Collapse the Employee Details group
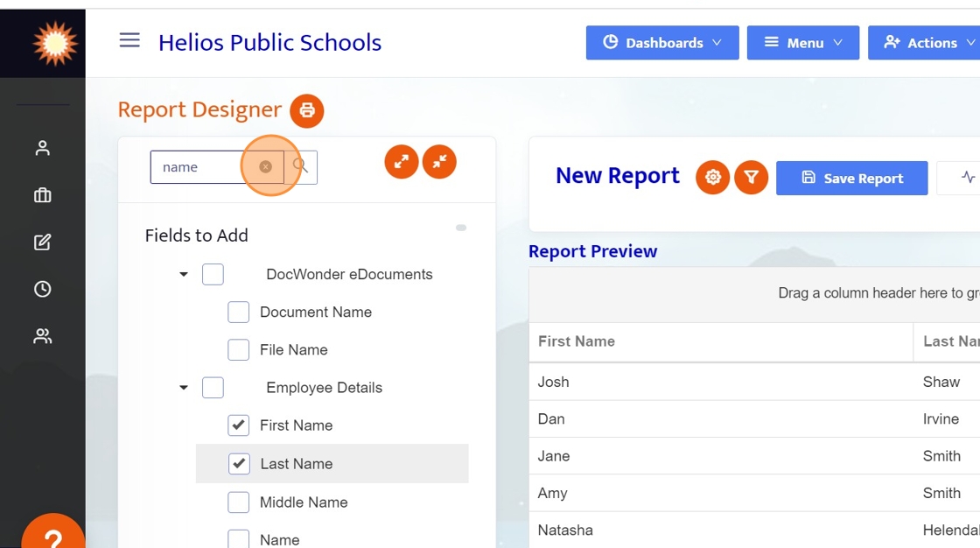This screenshot has width=980, height=548. [x=184, y=388]
